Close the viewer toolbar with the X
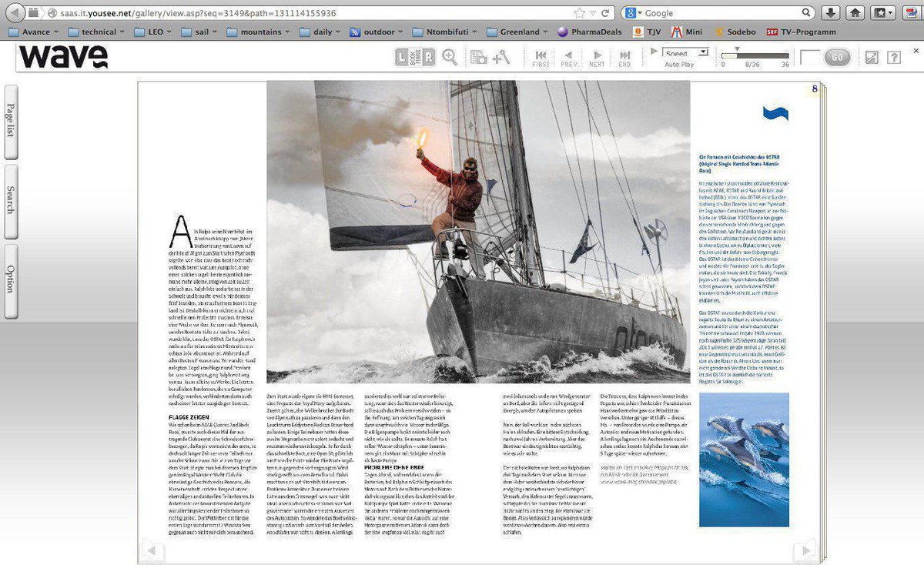 pos(916,51)
